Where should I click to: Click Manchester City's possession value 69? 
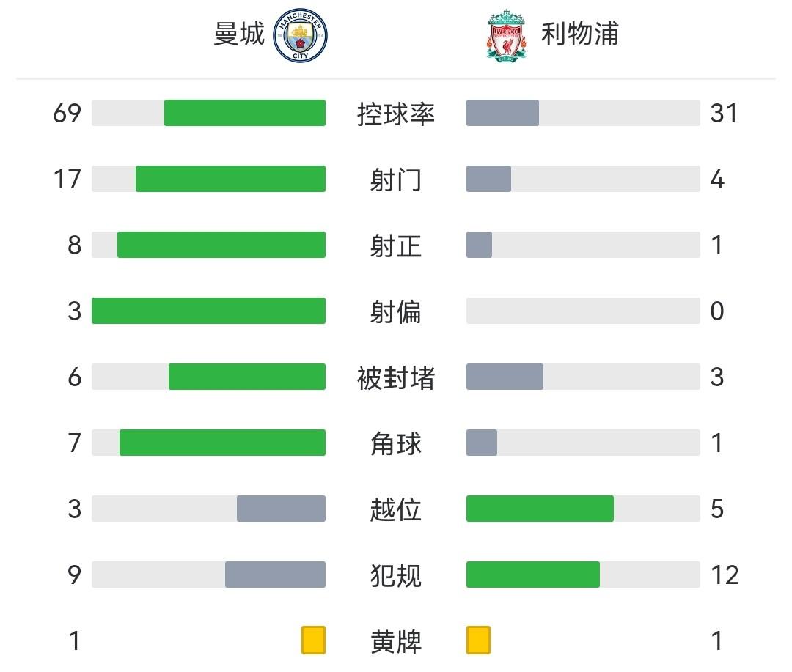(x=67, y=114)
